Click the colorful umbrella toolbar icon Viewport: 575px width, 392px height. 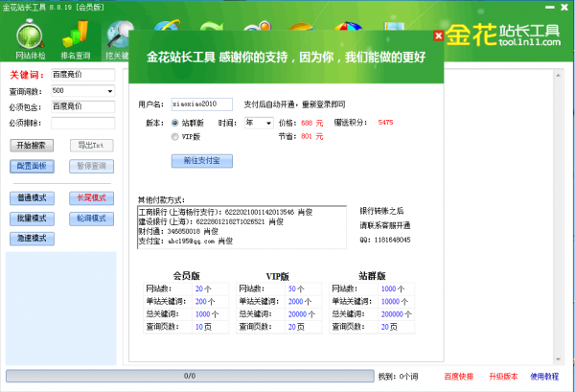point(347,26)
